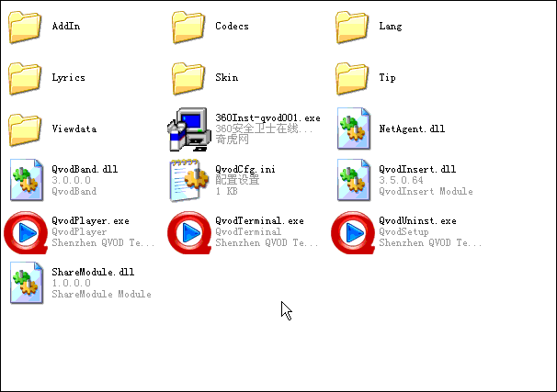The height and width of the screenshot is (392, 557).
Task: Click the Lang folder icon
Action: [352, 27]
